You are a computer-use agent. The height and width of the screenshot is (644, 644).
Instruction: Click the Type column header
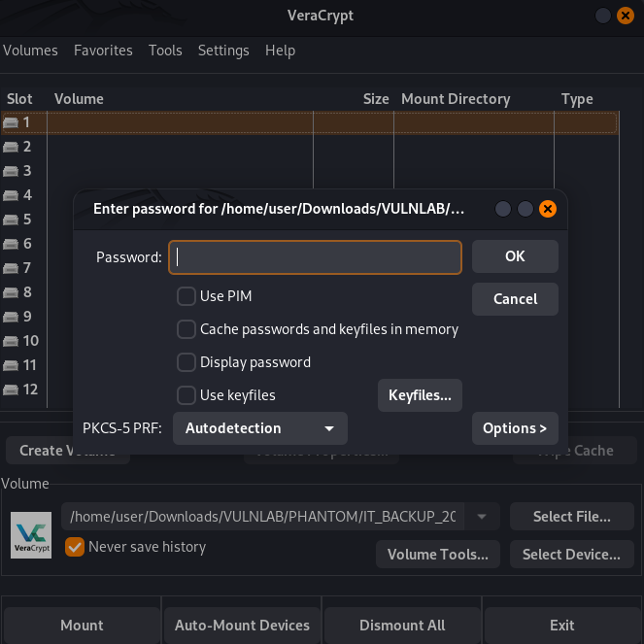pos(577,99)
